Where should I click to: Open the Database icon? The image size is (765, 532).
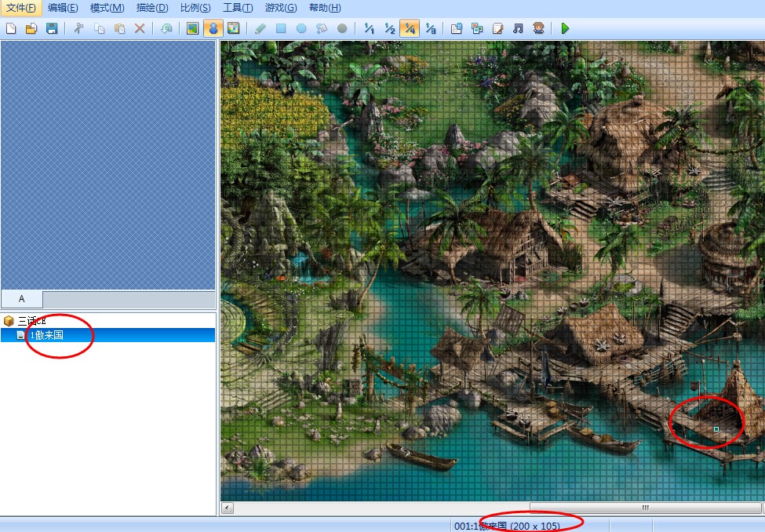(x=456, y=28)
